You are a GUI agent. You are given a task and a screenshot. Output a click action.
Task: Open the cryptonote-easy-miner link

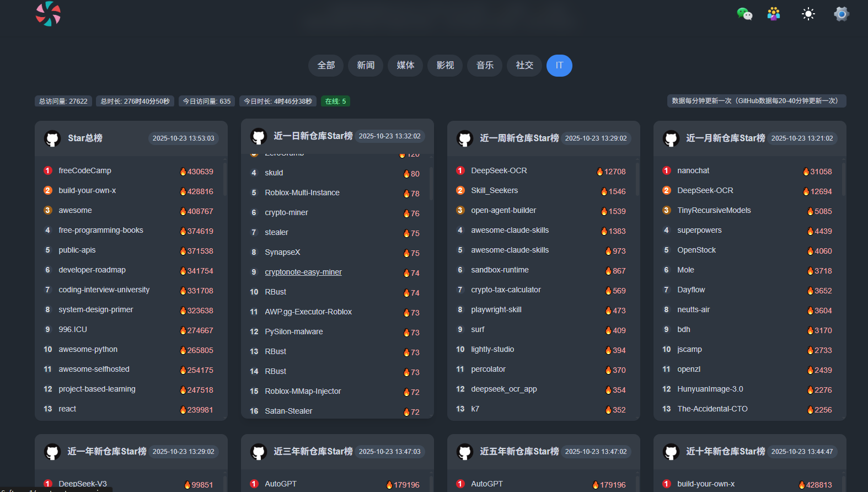coord(303,272)
